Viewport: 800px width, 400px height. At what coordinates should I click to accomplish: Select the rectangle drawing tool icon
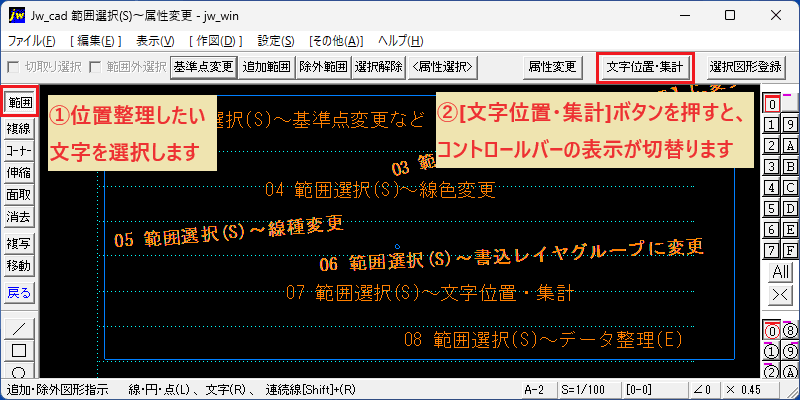(x=19, y=351)
